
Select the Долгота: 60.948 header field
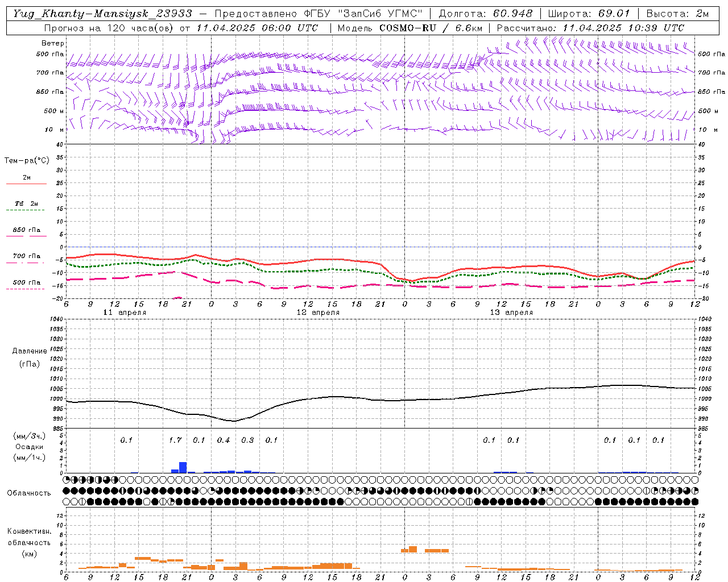(486, 13)
